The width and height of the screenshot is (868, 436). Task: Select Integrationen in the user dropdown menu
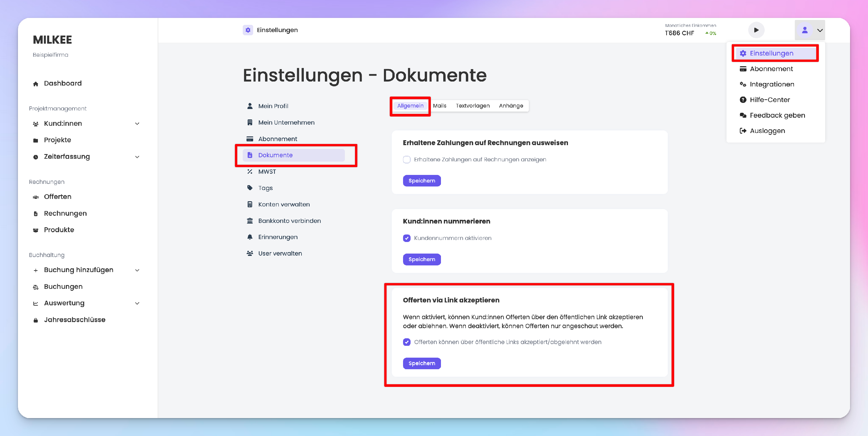click(772, 84)
